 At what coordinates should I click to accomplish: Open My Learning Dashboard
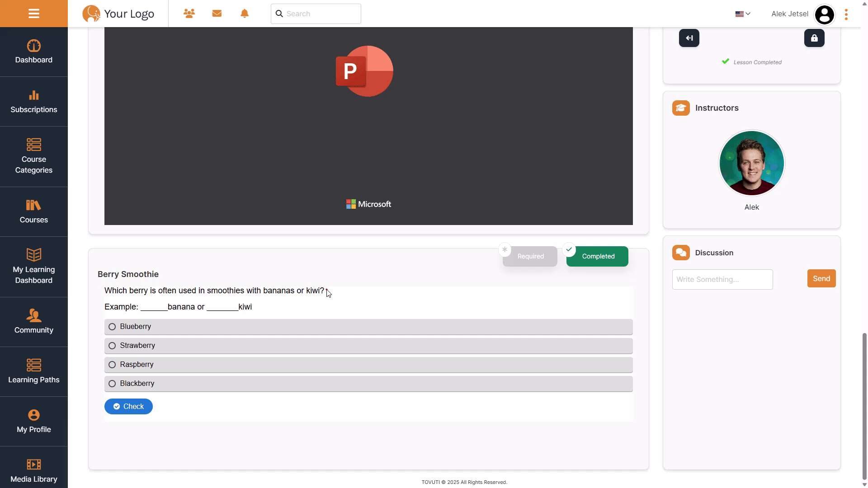[34, 267]
